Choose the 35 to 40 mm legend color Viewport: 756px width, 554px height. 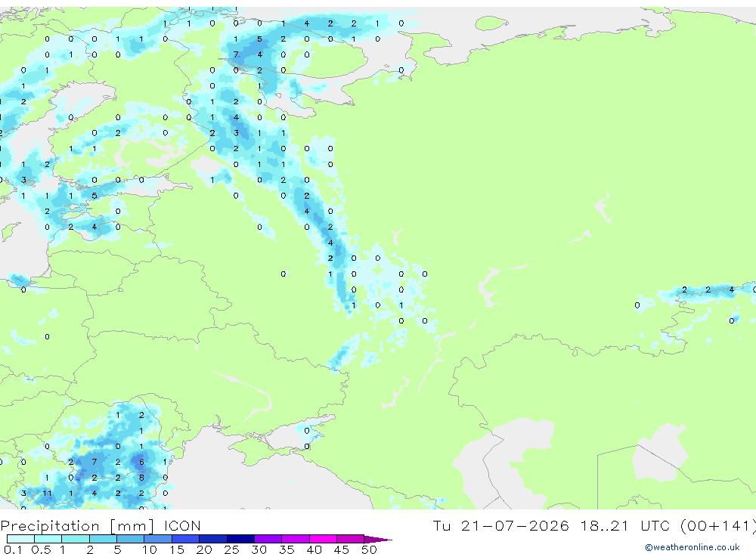[296, 539]
